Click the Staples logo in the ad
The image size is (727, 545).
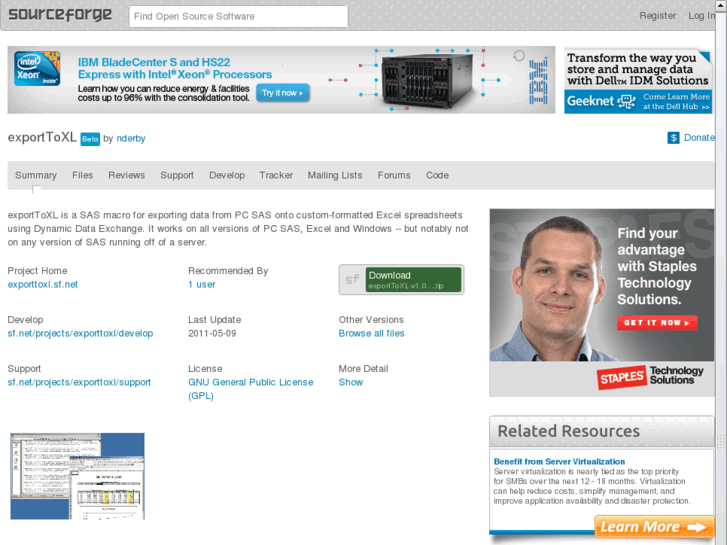pos(621,378)
